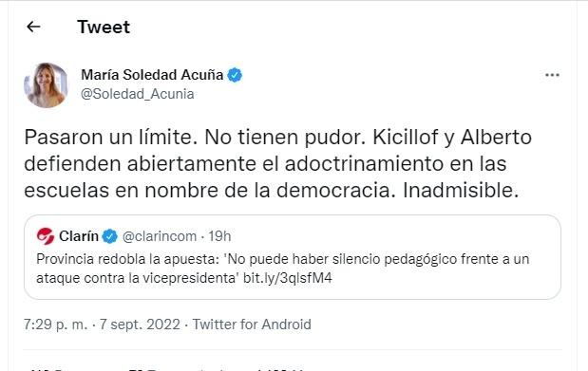Image resolution: width=588 pixels, height=371 pixels.
Task: Click the Clarín logo avatar
Action: (x=46, y=236)
